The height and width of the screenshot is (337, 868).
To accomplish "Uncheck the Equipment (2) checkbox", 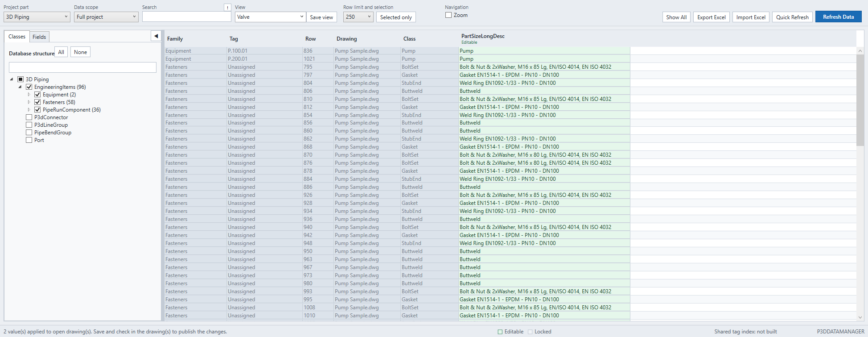I will point(37,95).
